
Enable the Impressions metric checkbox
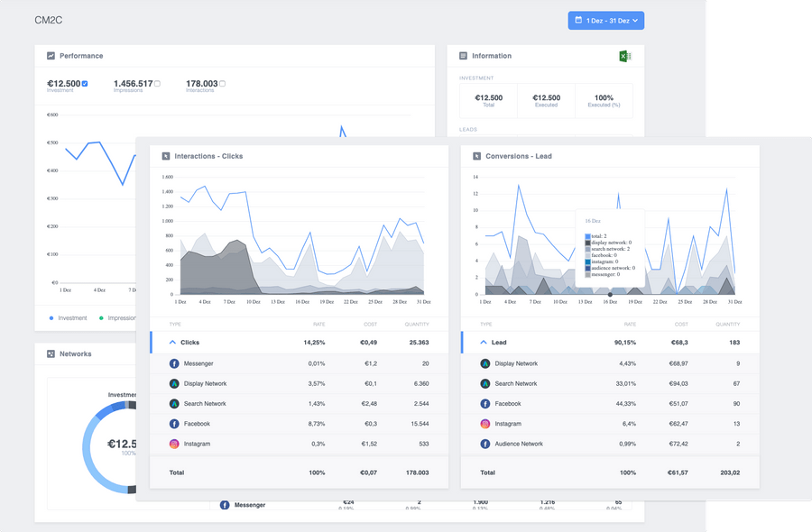pyautogui.click(x=157, y=83)
